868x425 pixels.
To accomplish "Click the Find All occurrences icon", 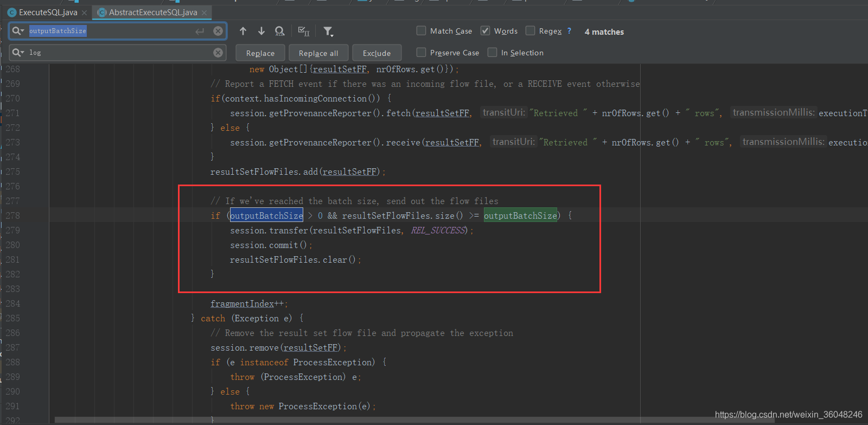I will coord(280,31).
